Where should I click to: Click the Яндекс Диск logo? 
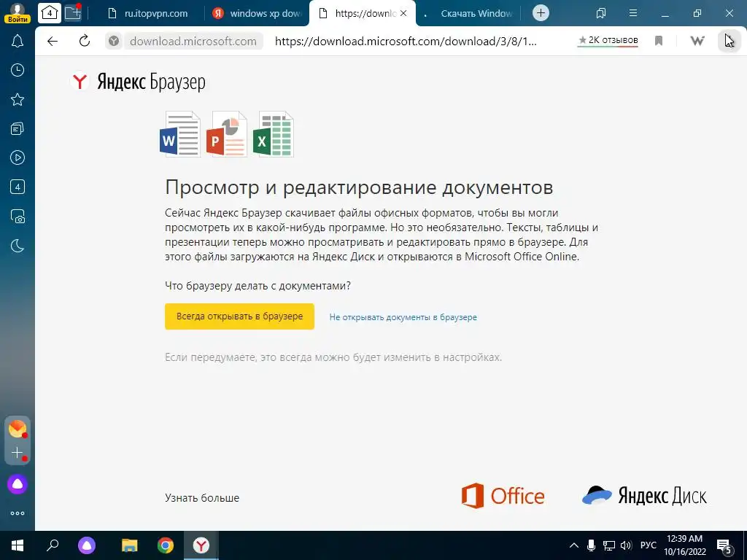(644, 496)
